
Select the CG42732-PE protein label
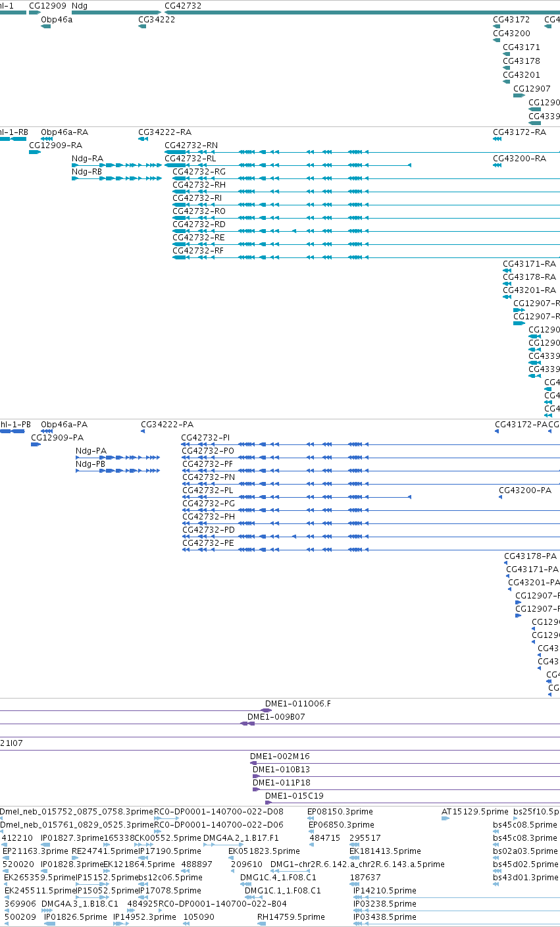(x=208, y=543)
